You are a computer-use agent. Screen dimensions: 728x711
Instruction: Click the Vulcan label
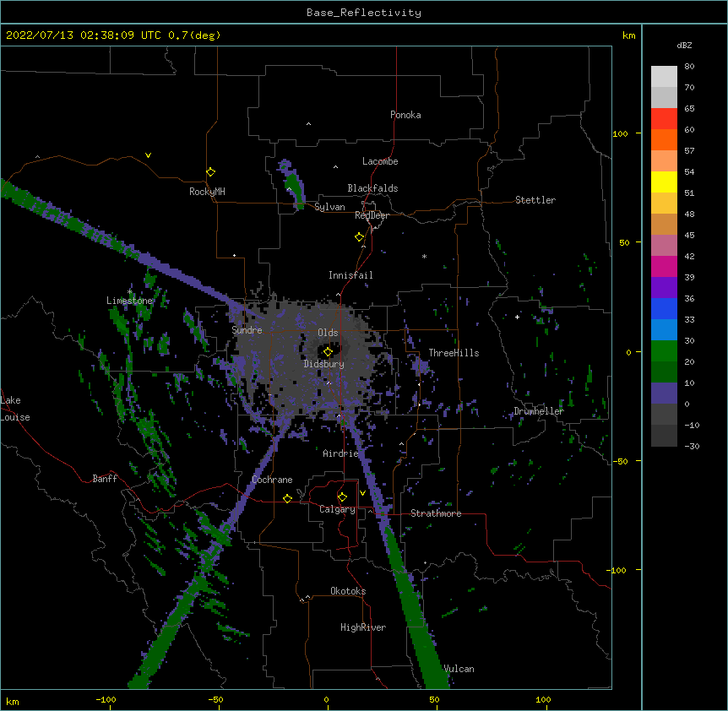[459, 669]
